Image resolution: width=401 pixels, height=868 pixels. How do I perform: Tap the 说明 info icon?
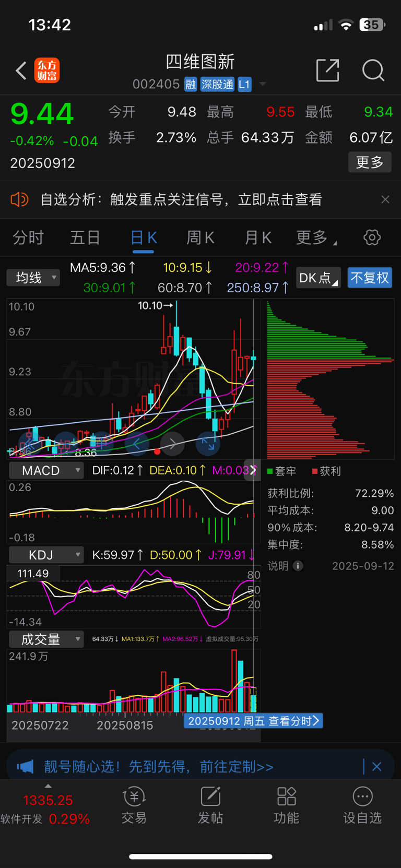click(x=298, y=566)
